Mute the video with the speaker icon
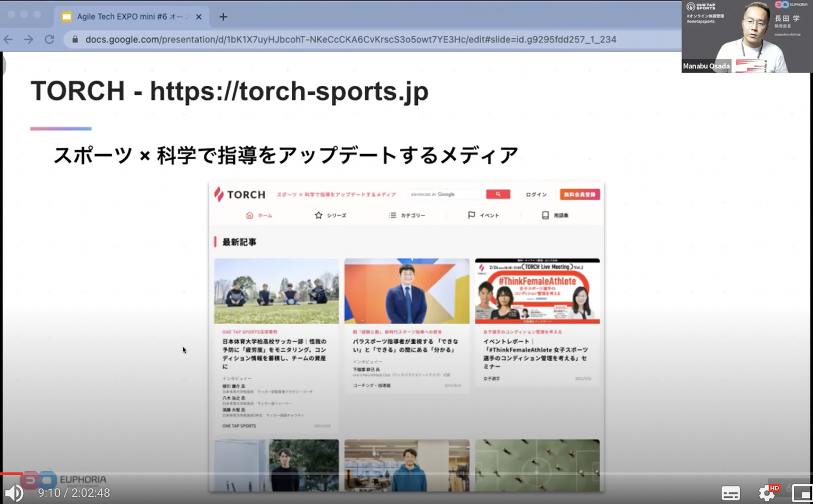813x504 pixels. tap(14, 493)
